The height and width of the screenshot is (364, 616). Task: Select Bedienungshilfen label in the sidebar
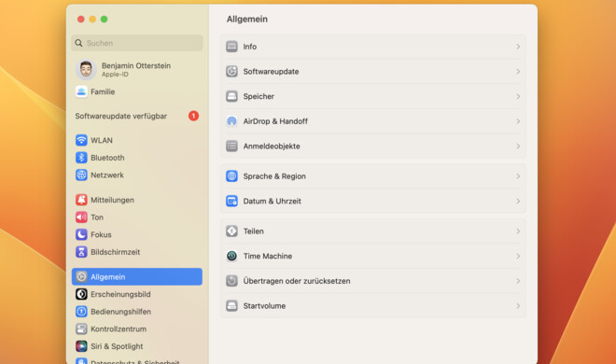pos(121,312)
